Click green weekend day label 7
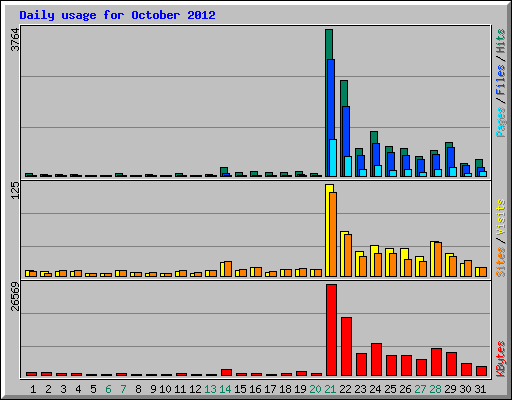The image size is (512, 400). (123, 389)
